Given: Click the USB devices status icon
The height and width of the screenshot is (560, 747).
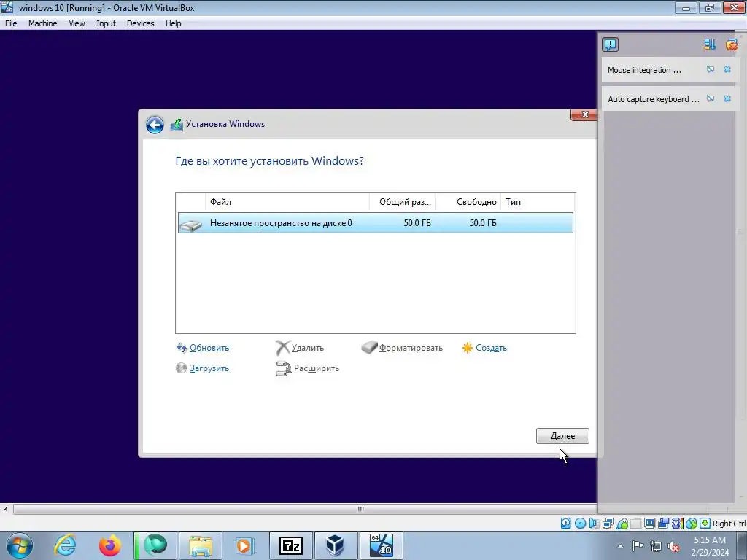Looking at the screenshot, I should click(622, 524).
